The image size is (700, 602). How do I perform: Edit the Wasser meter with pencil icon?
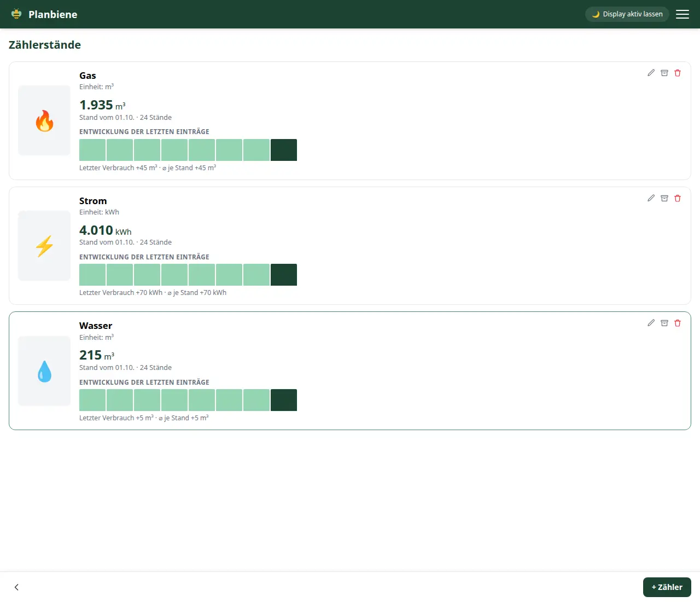tap(651, 323)
